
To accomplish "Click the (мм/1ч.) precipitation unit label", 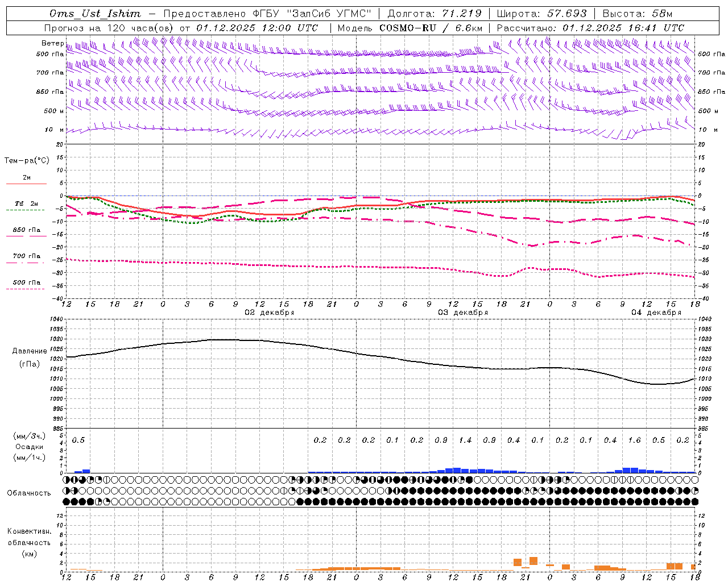I will [x=29, y=458].
